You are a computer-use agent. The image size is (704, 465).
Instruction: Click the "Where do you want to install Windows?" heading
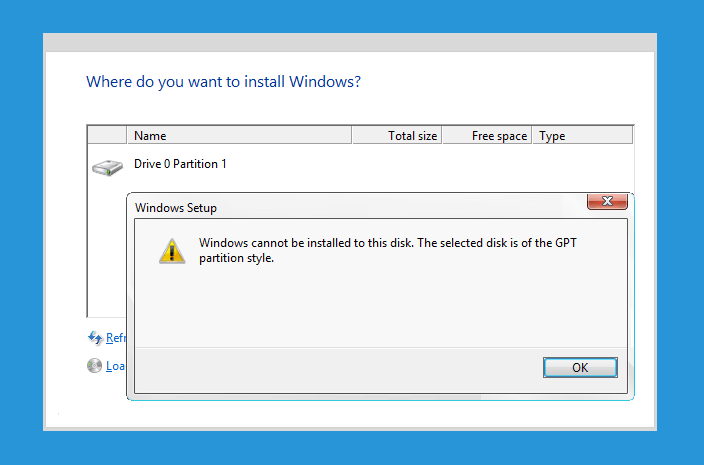point(223,82)
